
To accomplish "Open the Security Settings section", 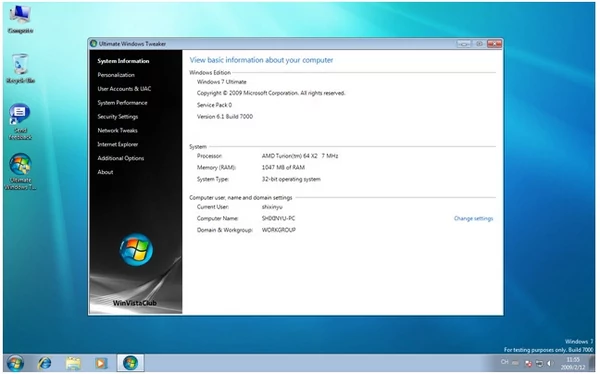I will [117, 117].
